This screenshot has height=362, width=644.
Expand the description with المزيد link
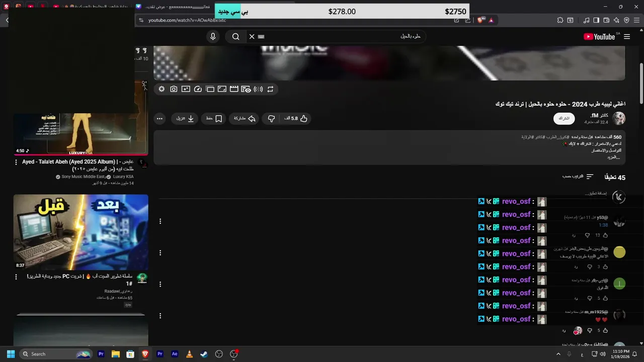613,157
